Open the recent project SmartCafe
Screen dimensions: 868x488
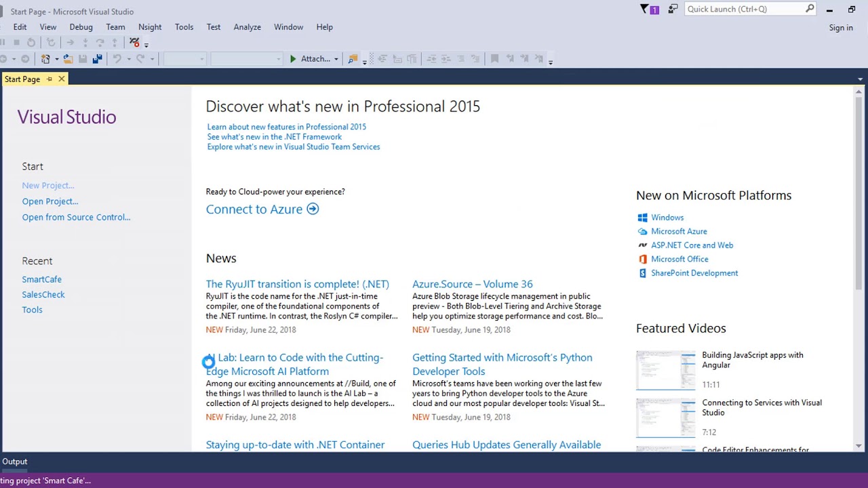(x=41, y=279)
